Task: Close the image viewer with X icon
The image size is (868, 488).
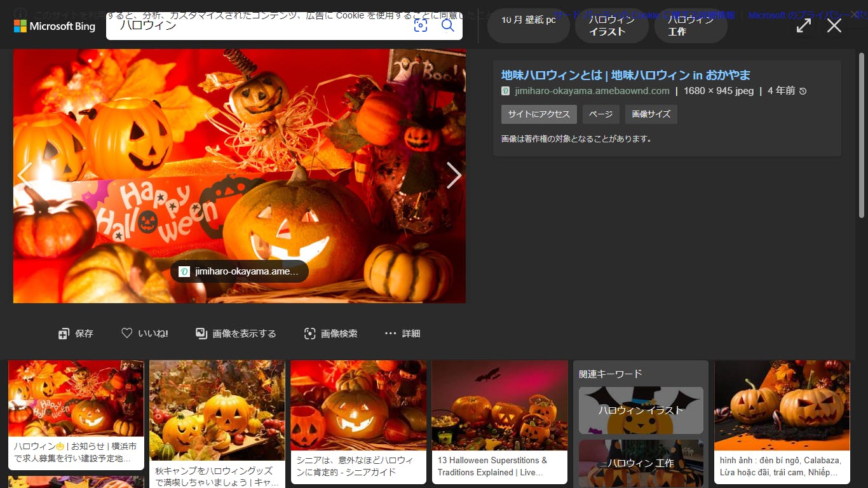Action: point(834,25)
